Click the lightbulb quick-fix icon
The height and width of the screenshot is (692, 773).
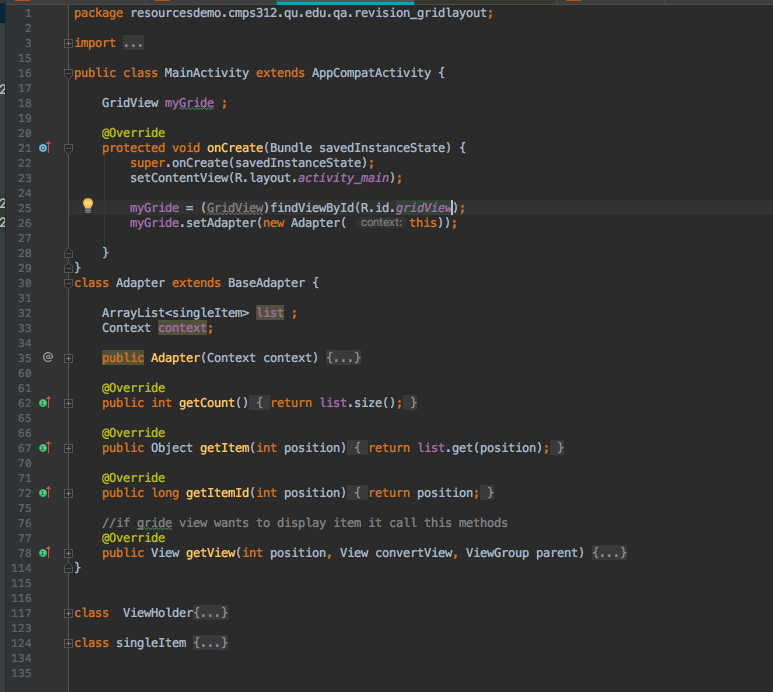(x=88, y=205)
